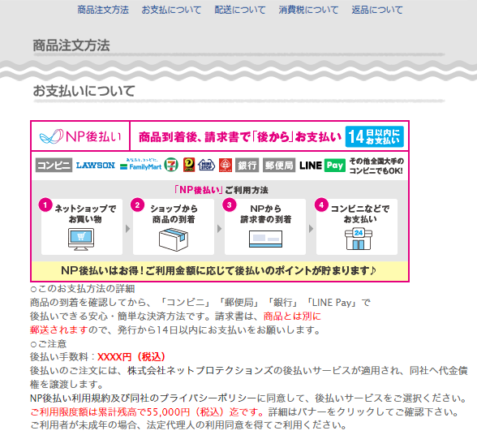
Task: Click the 商品到着後、請求書で後からお支払い banner headline
Action: coord(240,137)
